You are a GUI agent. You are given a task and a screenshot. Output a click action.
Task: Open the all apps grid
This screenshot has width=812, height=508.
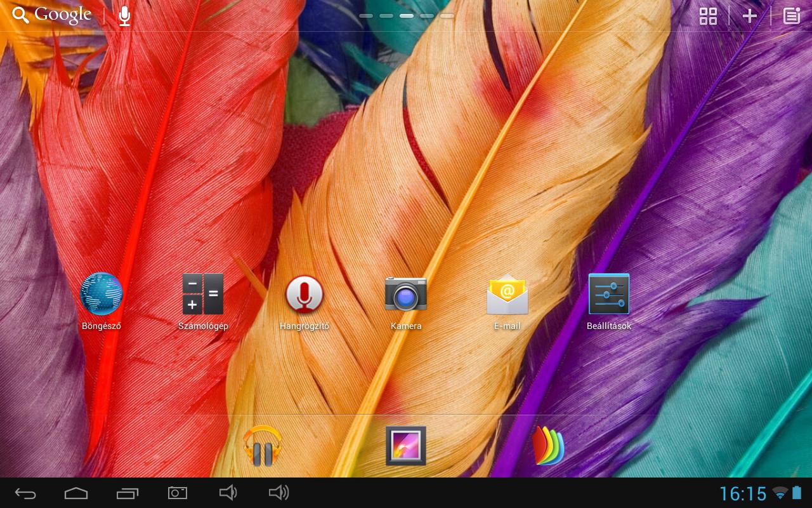pyautogui.click(x=708, y=16)
